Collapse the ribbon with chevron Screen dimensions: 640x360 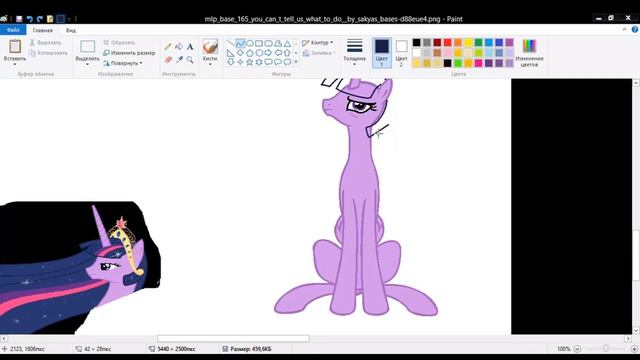point(624,29)
